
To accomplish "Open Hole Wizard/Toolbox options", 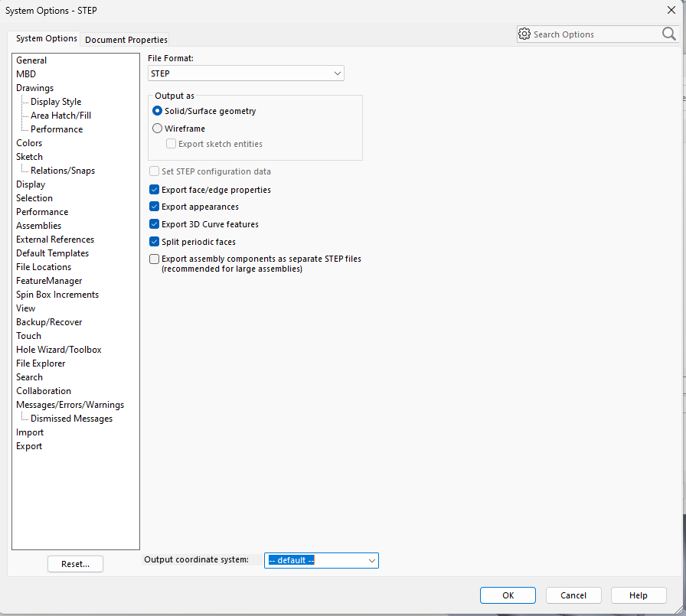I will click(x=59, y=350).
